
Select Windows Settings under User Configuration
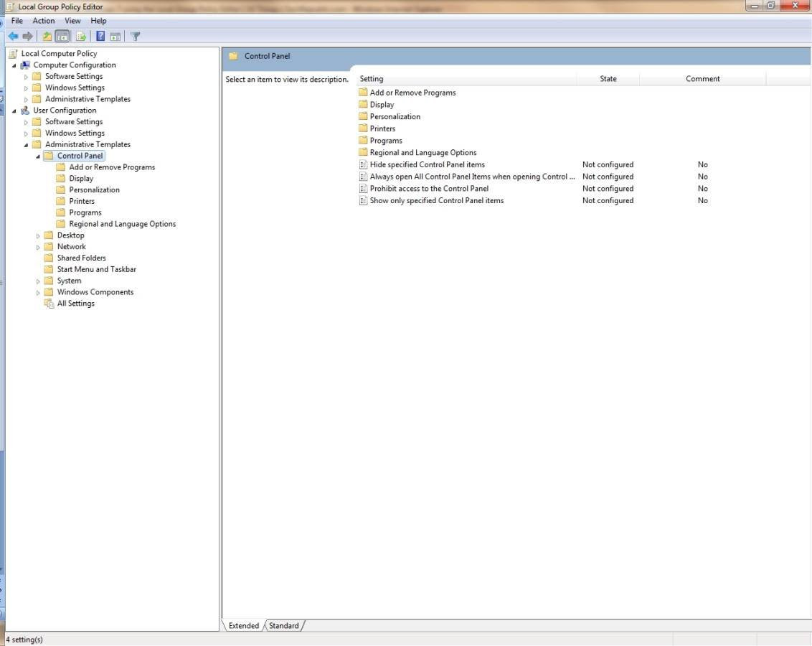point(75,133)
